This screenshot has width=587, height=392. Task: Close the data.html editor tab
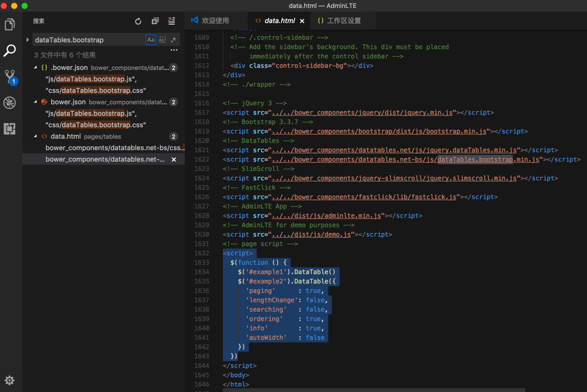point(302,21)
